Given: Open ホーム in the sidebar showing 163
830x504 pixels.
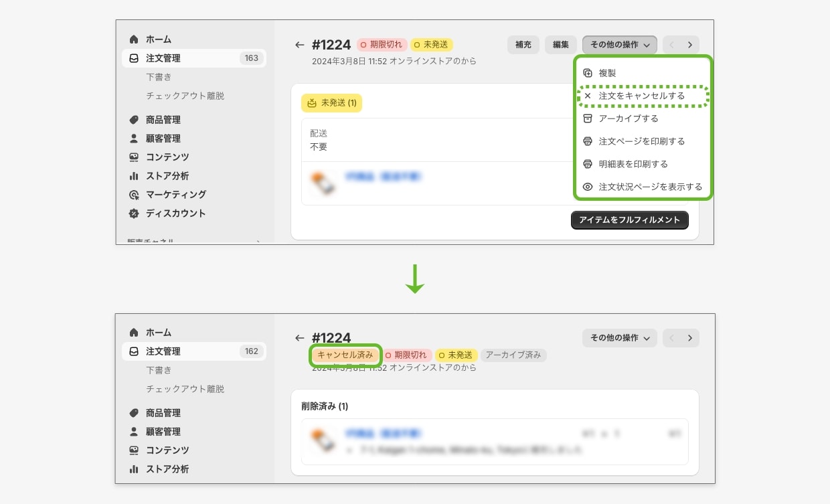Looking at the screenshot, I should [158, 39].
